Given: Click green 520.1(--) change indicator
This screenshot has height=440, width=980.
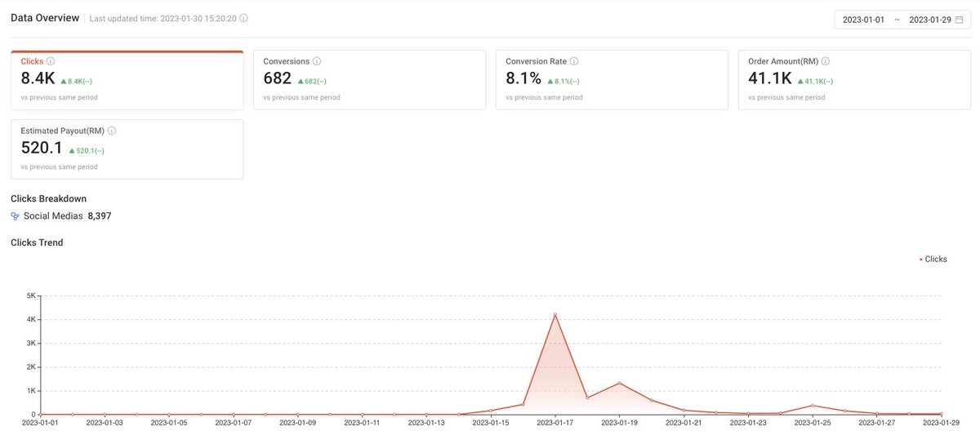Looking at the screenshot, I should 87,150.
